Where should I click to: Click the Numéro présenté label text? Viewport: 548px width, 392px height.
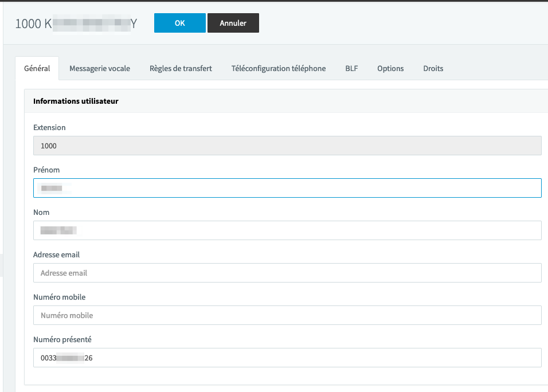(62, 339)
